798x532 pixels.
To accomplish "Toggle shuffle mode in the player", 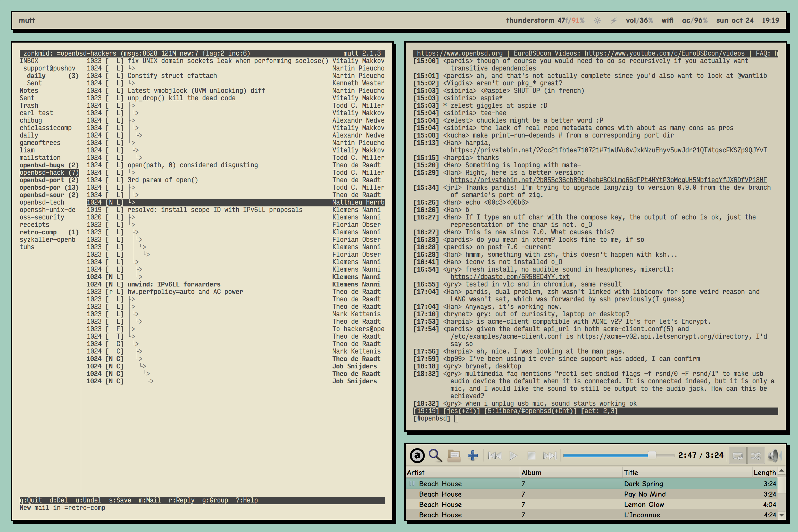I will pyautogui.click(x=756, y=455).
